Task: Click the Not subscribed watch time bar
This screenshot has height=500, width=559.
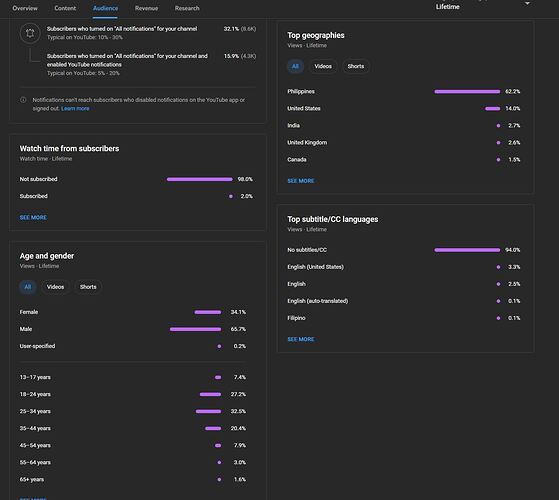Action: tap(200, 179)
